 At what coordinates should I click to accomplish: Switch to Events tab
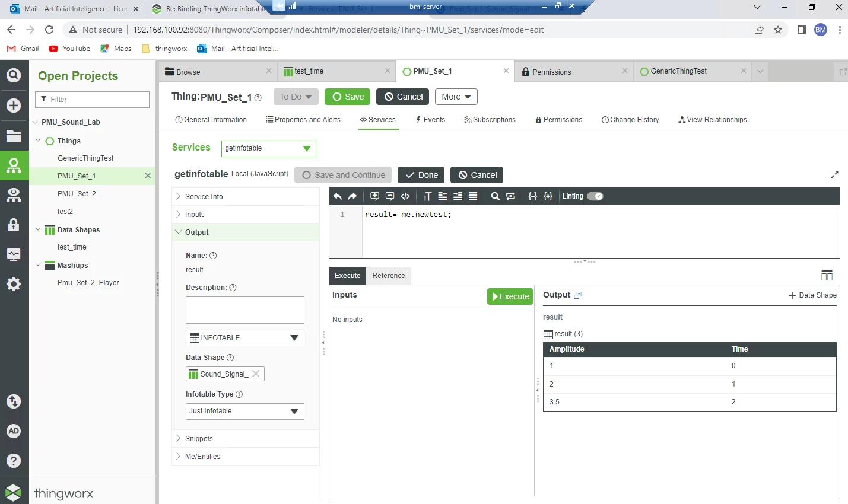pos(431,120)
